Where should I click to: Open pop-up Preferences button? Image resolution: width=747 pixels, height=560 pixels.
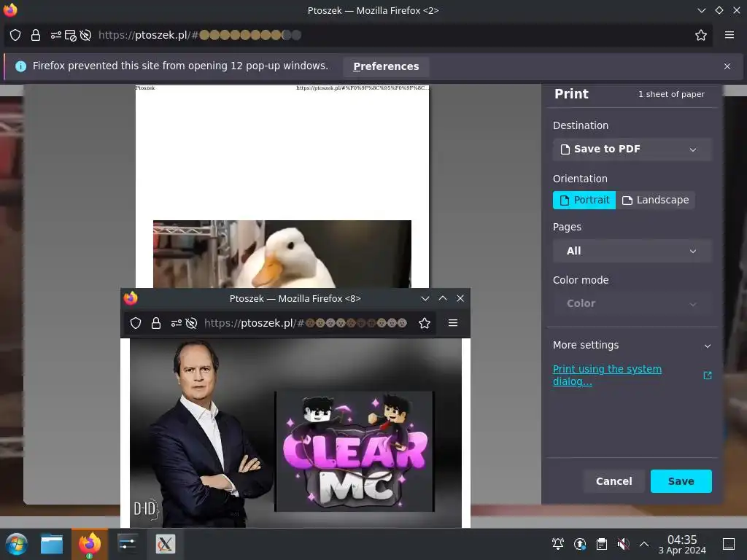[x=386, y=66]
